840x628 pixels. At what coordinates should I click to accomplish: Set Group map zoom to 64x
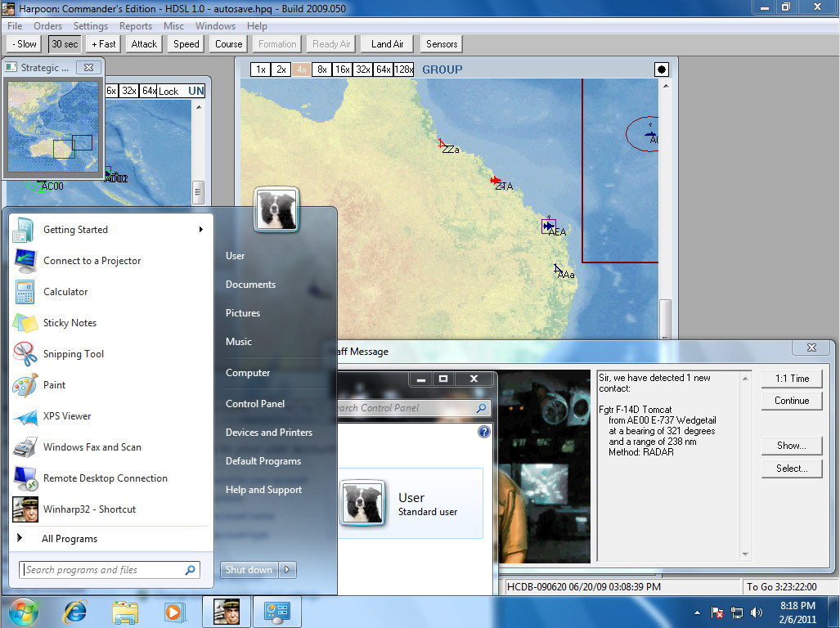point(383,70)
